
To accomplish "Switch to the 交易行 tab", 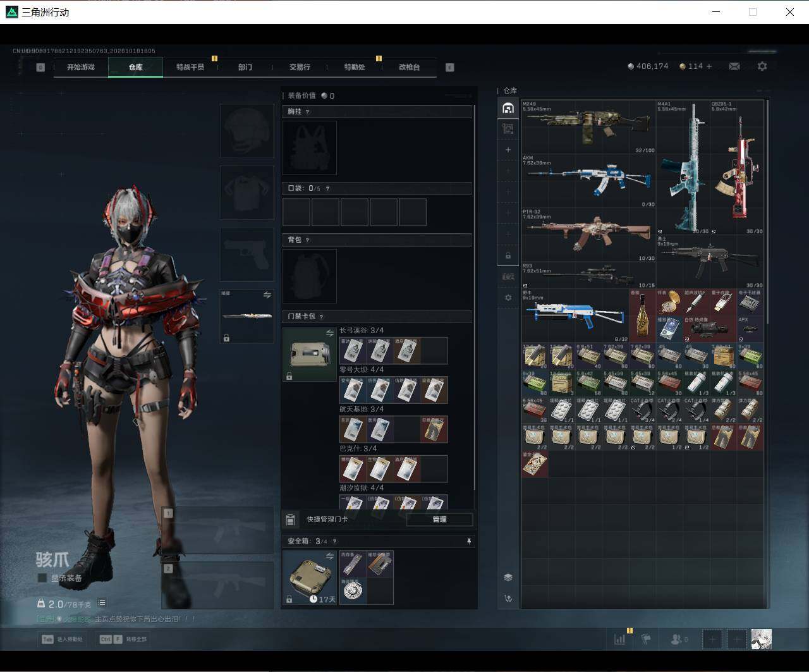I will click(300, 67).
